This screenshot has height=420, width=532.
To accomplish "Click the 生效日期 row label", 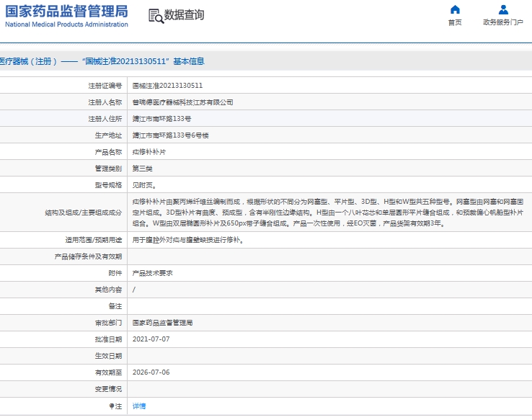I will point(108,356).
